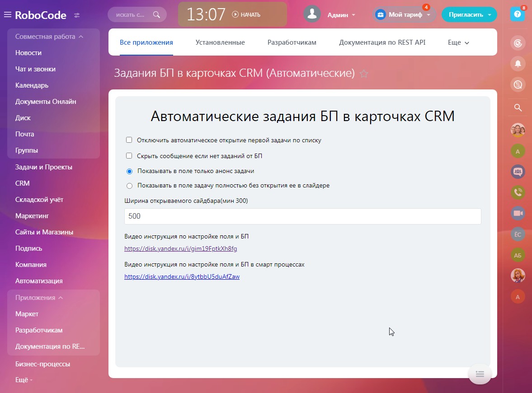The width and height of the screenshot is (532, 393).
Task: Collapse the Приложения section
Action: pos(39,298)
